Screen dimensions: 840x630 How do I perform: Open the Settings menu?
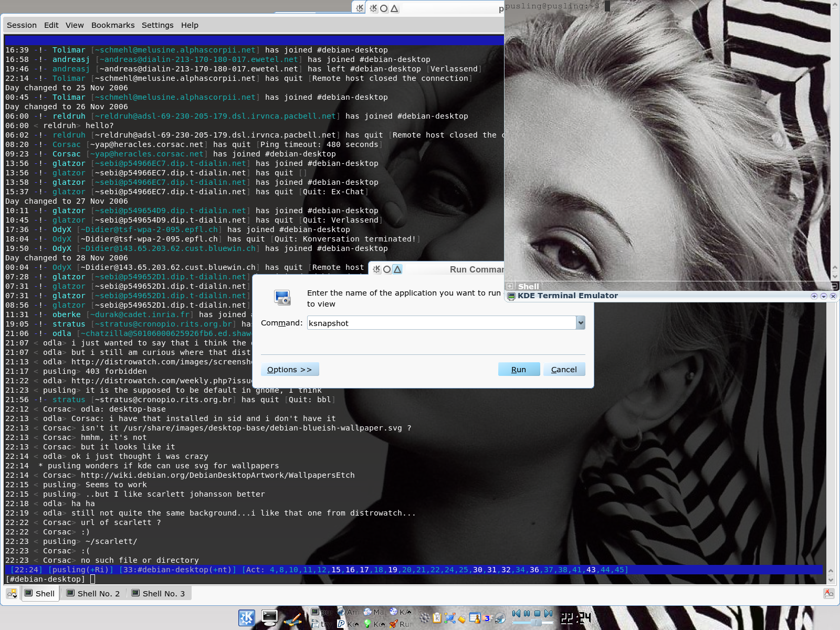pos(157,25)
